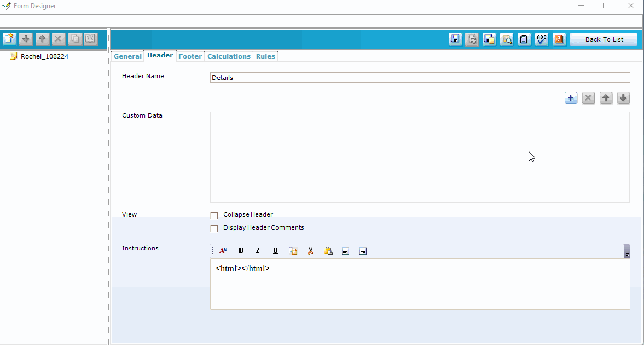Click the save and refresh icon
This screenshot has height=345, width=644.
pos(472,39)
